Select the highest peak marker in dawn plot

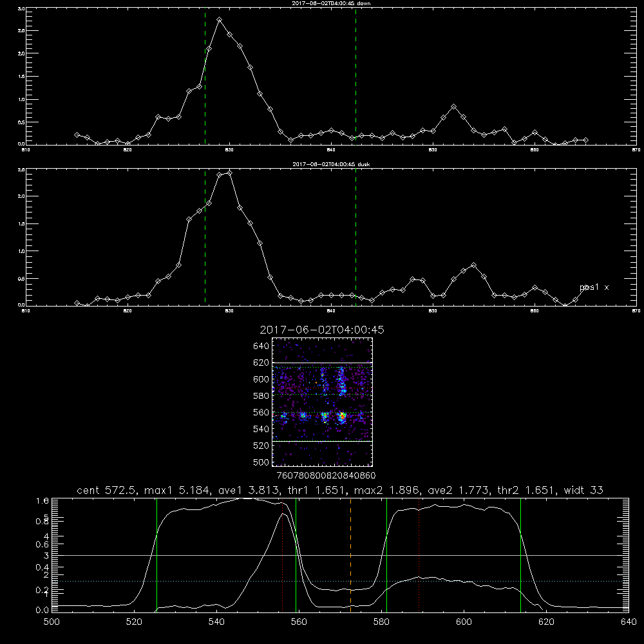pyautogui.click(x=220, y=20)
